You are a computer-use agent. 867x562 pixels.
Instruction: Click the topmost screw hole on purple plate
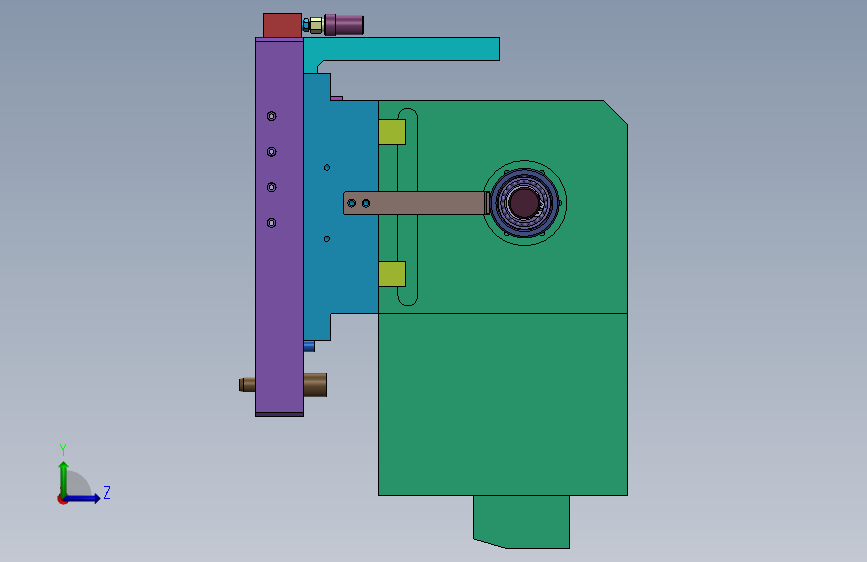coord(271,116)
